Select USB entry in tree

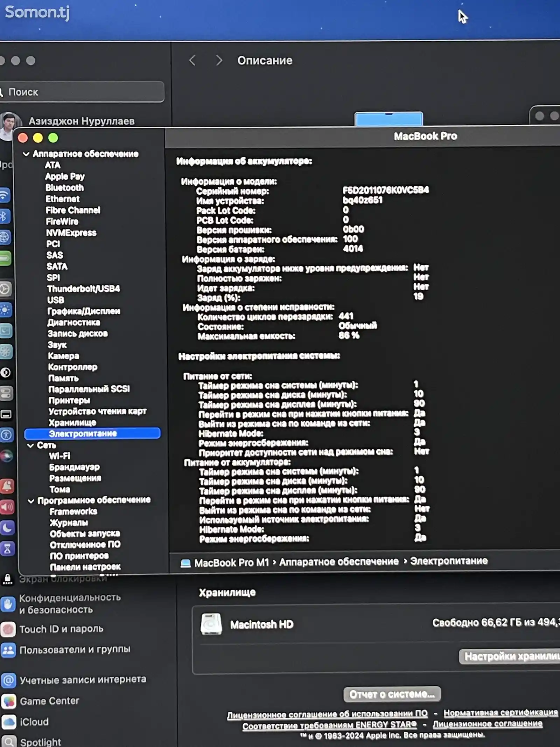pyautogui.click(x=56, y=300)
